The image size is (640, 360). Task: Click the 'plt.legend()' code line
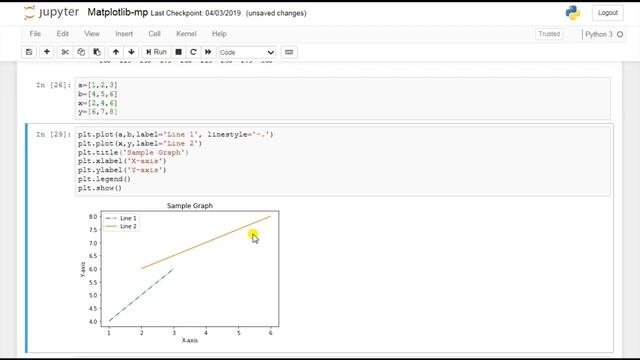tap(104, 179)
